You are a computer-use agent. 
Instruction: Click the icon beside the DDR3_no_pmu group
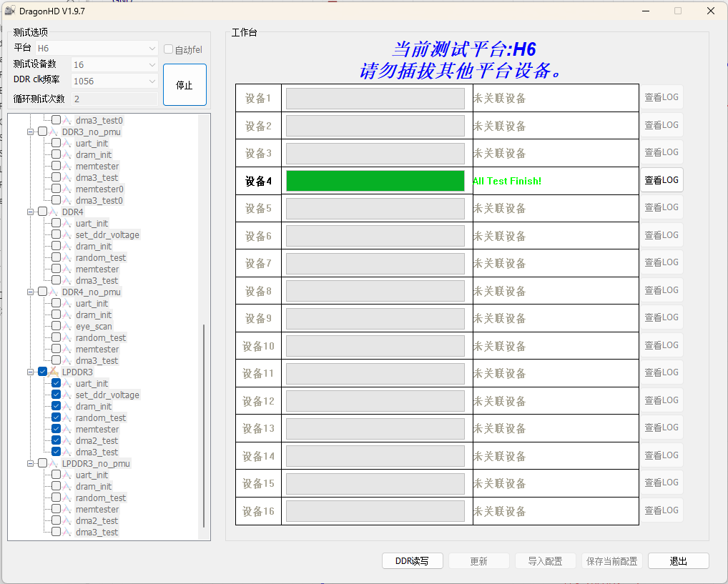point(54,132)
